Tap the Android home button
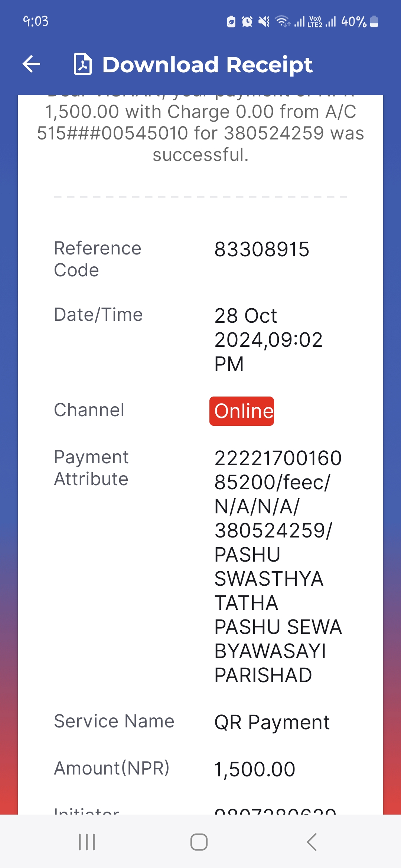Image resolution: width=401 pixels, height=868 pixels. (x=199, y=842)
